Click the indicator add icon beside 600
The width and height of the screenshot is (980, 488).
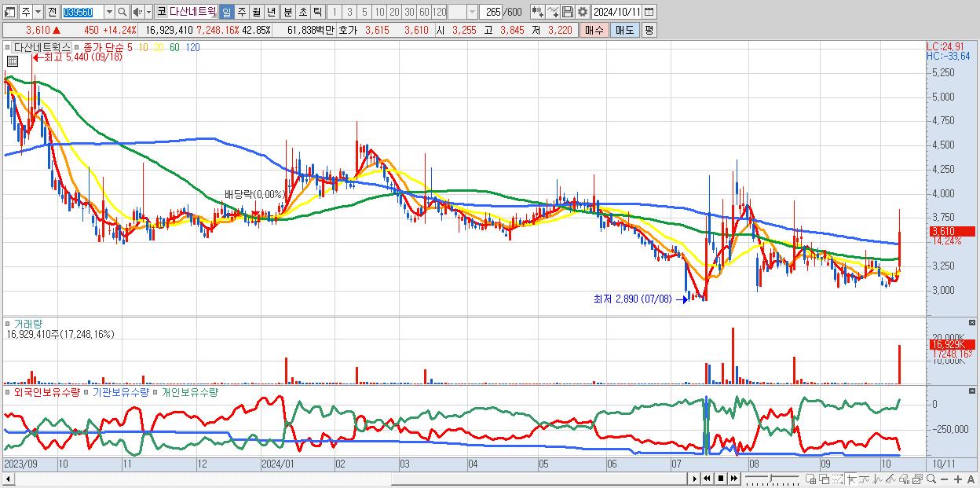[x=537, y=12]
